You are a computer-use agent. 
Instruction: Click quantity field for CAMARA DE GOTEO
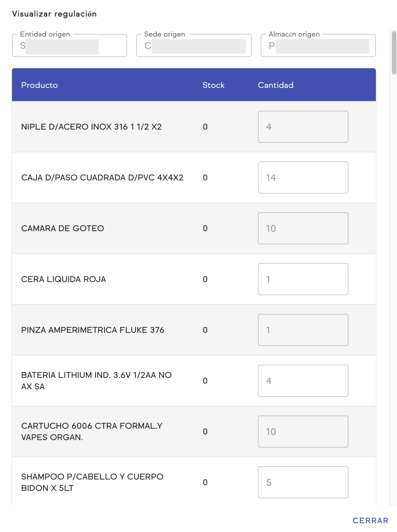303,228
